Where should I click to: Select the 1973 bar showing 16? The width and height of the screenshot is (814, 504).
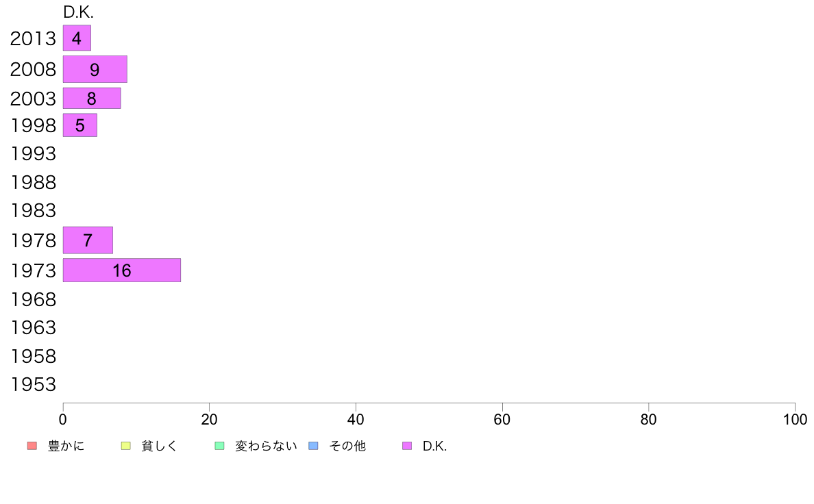tap(122, 270)
